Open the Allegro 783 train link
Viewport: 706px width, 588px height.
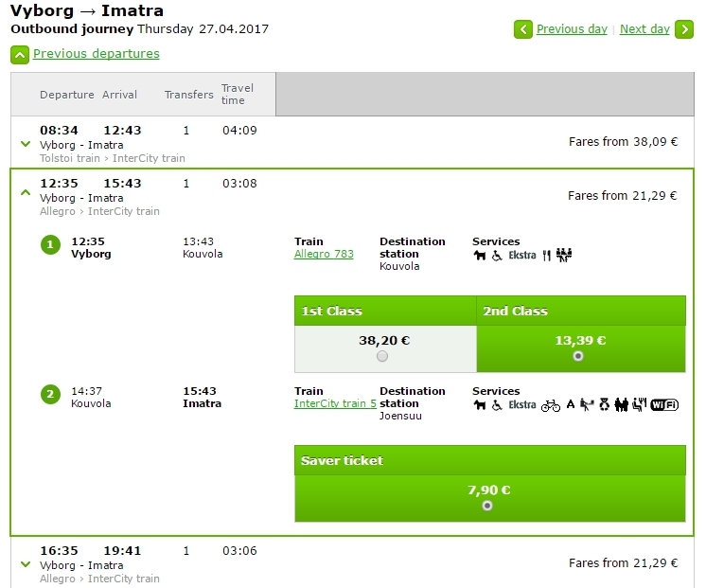click(x=324, y=254)
